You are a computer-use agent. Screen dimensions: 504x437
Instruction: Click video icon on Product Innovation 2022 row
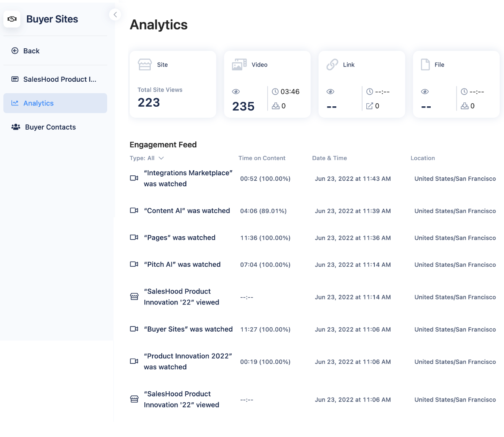(x=134, y=361)
